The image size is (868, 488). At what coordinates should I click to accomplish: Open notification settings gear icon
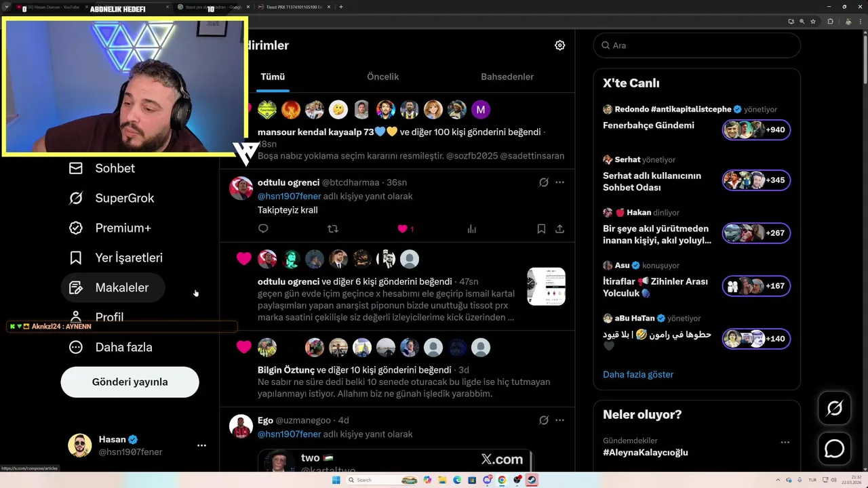pos(559,45)
